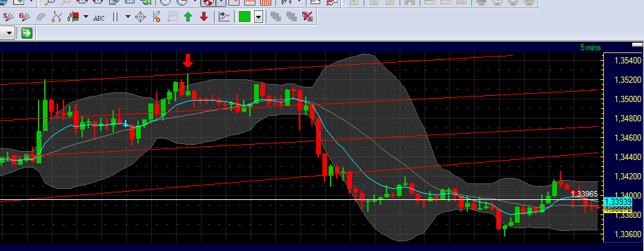Viewport: 644px width, 251px height.
Task: Click the 1,34600 price axis label
Action: [x=627, y=138]
